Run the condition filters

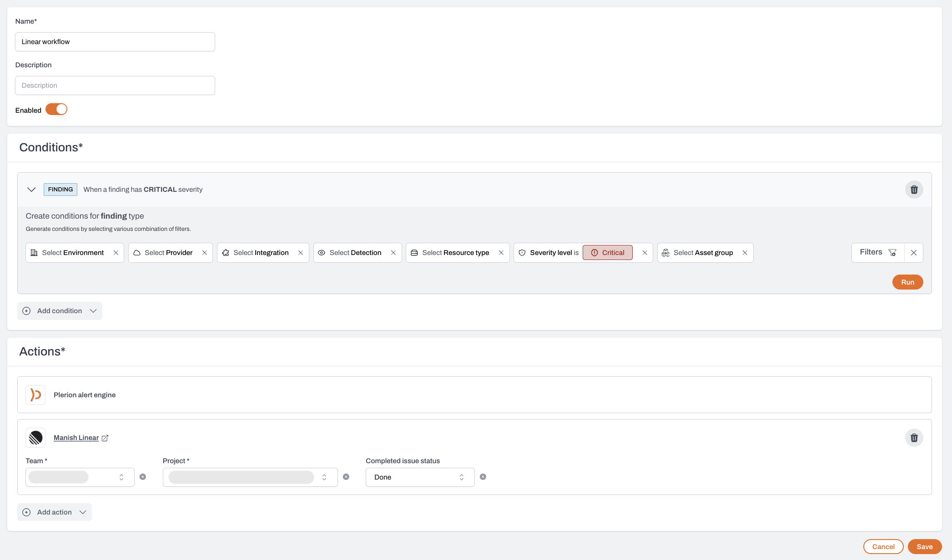(x=907, y=282)
